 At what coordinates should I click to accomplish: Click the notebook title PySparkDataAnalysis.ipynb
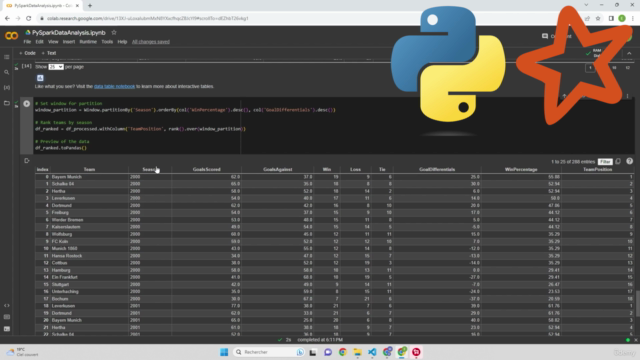pyautogui.click(x=69, y=33)
